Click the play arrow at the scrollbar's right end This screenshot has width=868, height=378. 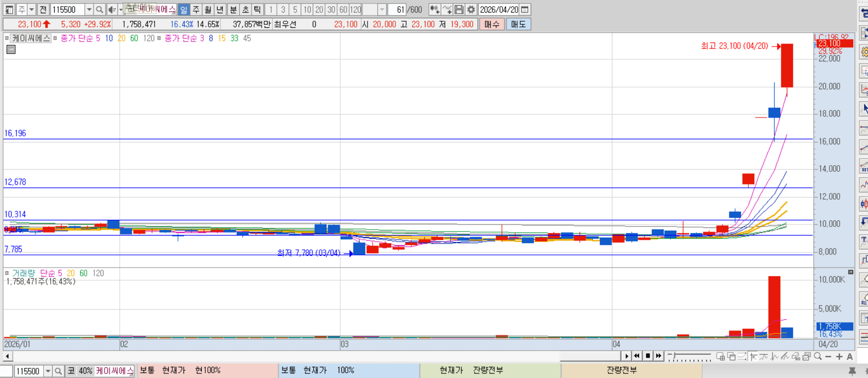click(x=627, y=356)
